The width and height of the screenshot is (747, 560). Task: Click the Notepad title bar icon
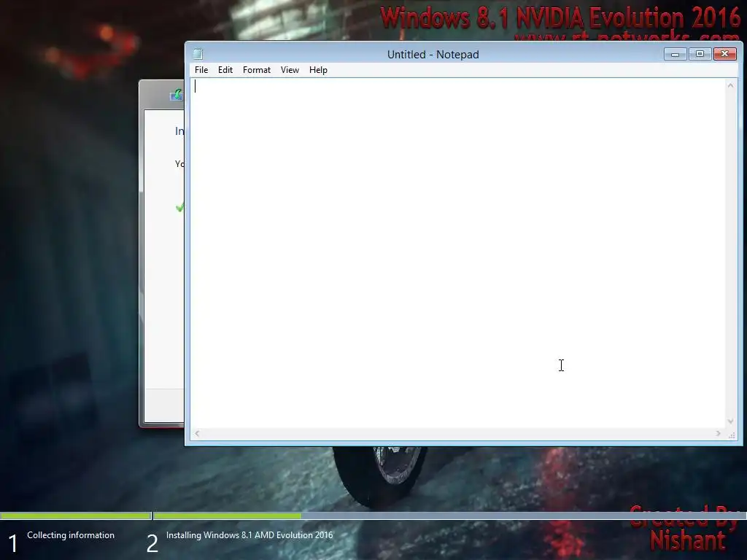(198, 54)
